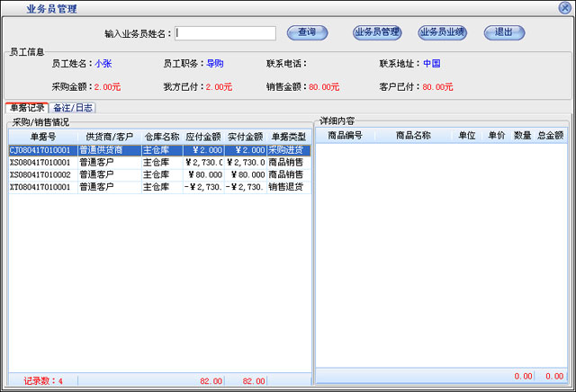The image size is (576, 392).
Task: Switch to the 单据记录 tab
Action: pyautogui.click(x=27, y=108)
